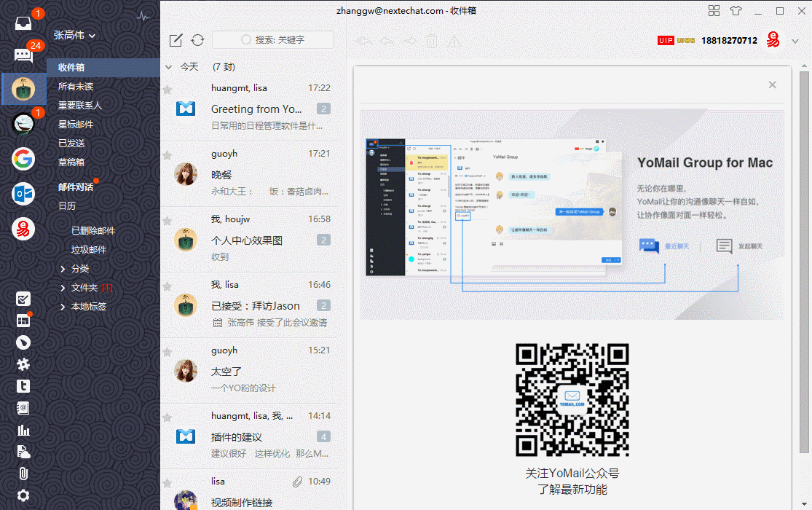Select the red NetEase account icon in sidebar

click(23, 229)
